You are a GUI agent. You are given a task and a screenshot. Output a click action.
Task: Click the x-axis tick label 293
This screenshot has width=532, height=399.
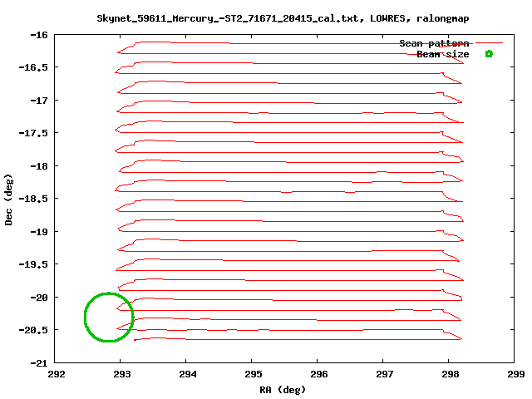122,374
